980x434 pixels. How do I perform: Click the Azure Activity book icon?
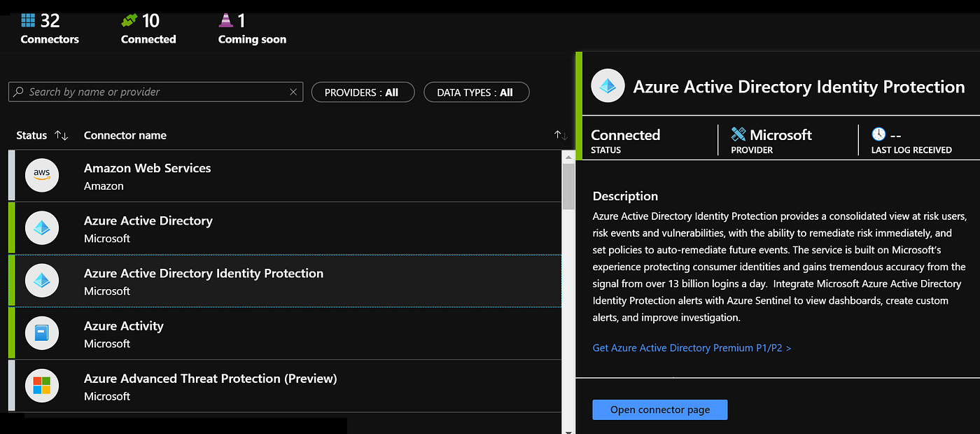pyautogui.click(x=42, y=333)
